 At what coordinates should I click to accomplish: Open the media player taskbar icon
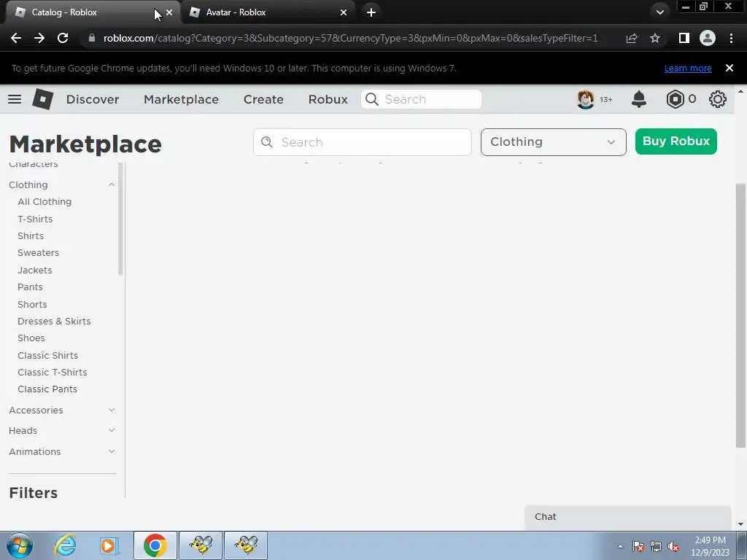(109, 545)
